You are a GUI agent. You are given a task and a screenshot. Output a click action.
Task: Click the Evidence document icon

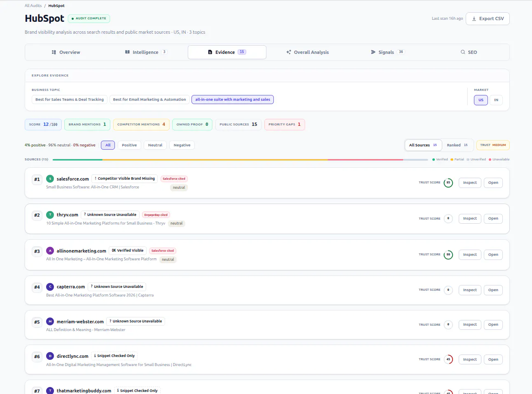point(210,52)
